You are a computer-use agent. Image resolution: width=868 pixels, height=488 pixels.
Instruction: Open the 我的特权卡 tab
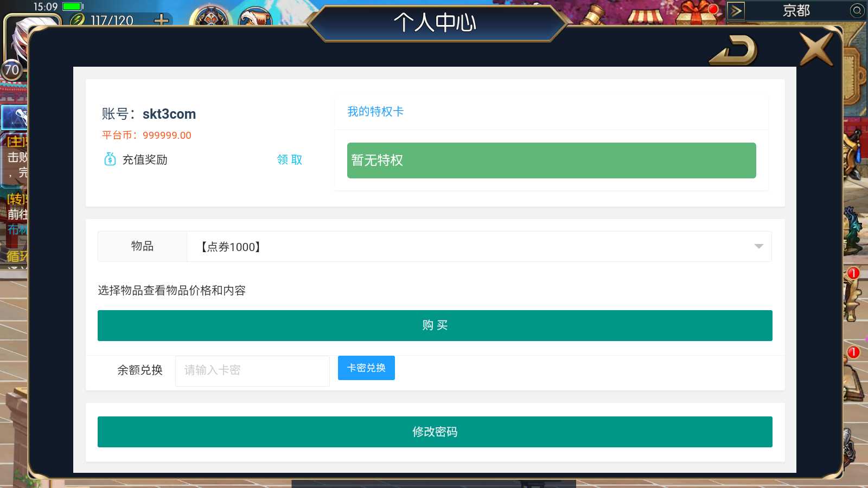(375, 112)
